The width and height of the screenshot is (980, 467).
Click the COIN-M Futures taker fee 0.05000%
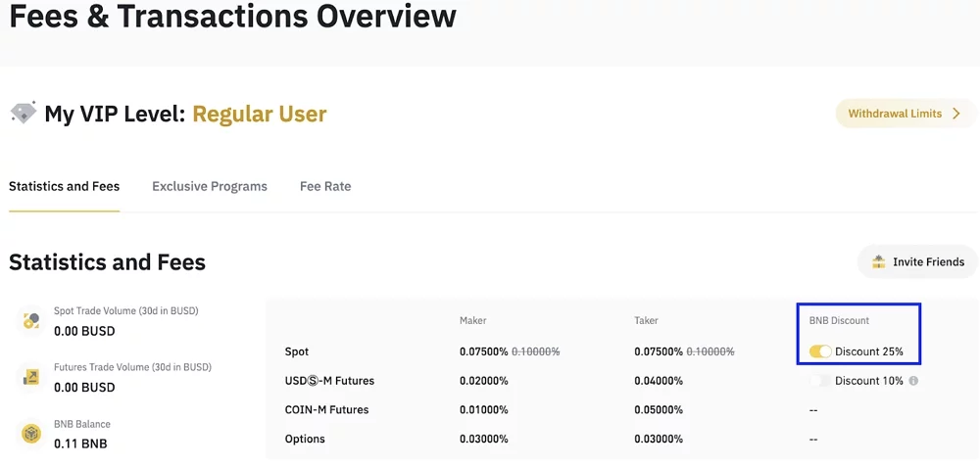point(659,410)
